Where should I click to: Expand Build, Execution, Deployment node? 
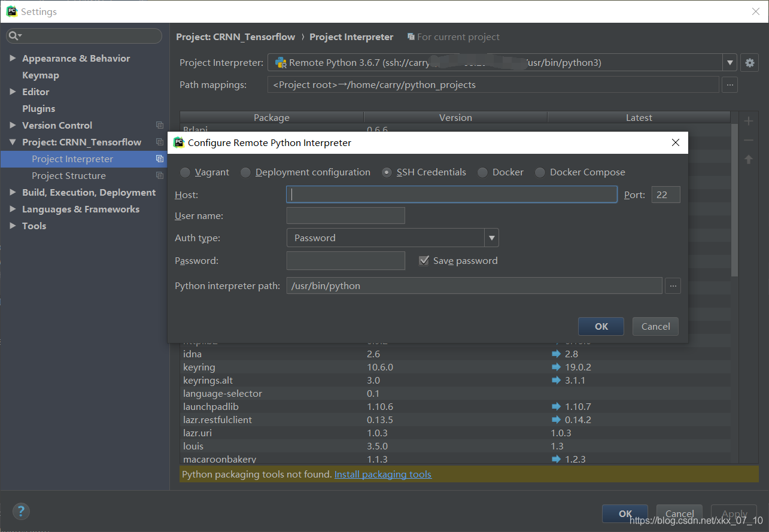(x=13, y=192)
